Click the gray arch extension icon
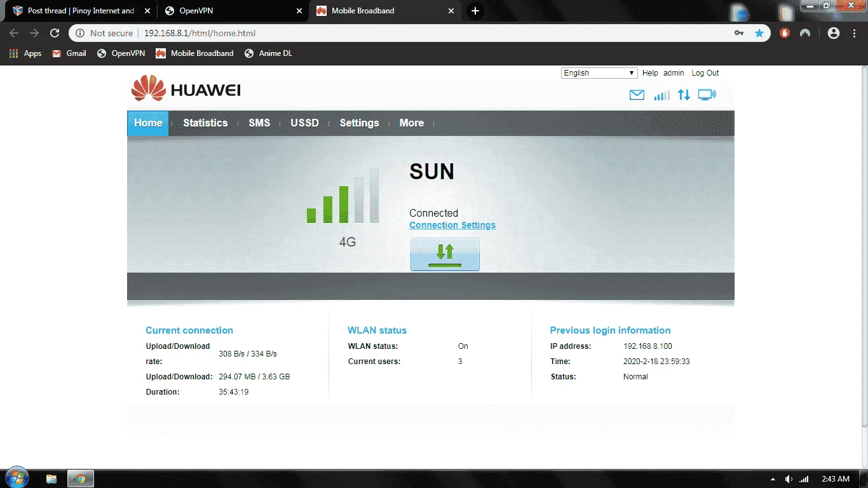868x488 pixels. [805, 33]
